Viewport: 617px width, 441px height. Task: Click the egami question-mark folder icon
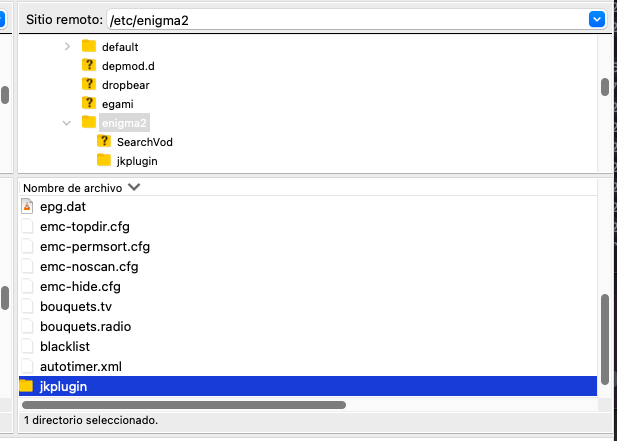point(88,104)
